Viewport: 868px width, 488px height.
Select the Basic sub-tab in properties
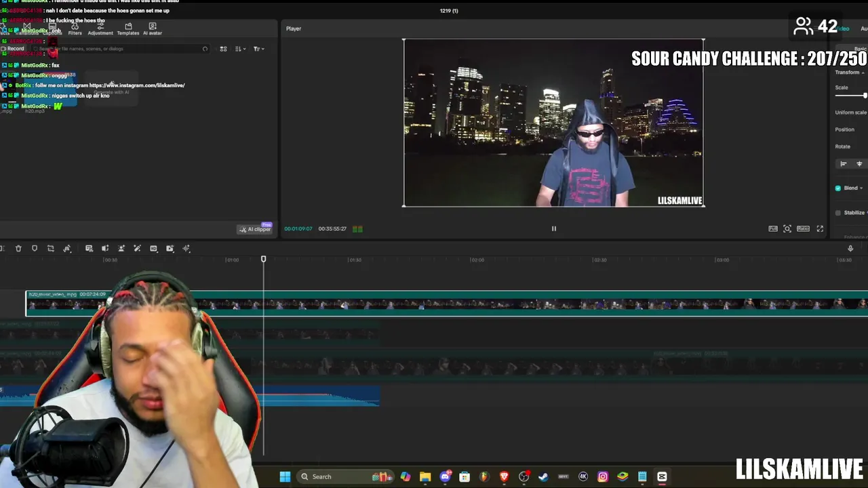click(x=861, y=49)
